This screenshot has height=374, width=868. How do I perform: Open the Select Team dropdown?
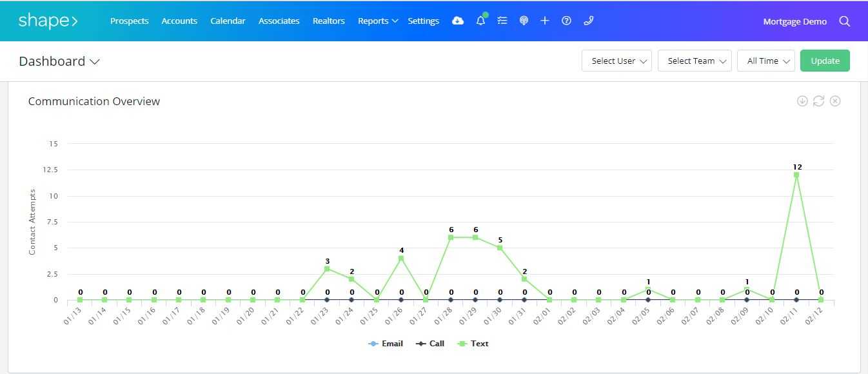(695, 61)
